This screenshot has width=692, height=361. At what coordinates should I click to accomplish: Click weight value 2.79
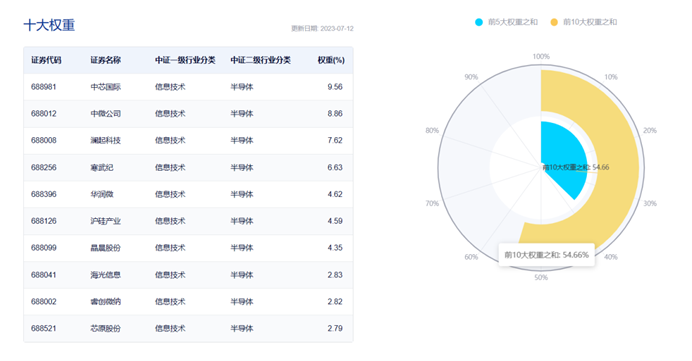pos(335,328)
